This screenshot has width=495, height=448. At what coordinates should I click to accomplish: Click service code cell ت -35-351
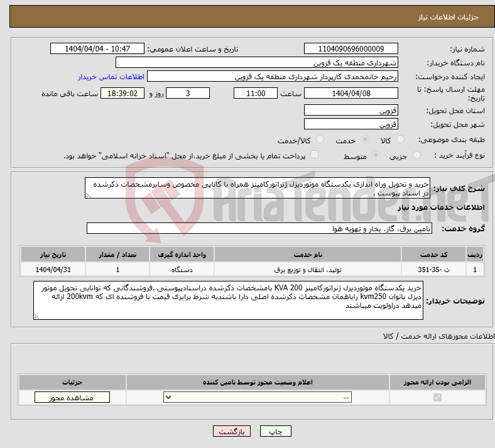[x=434, y=270]
